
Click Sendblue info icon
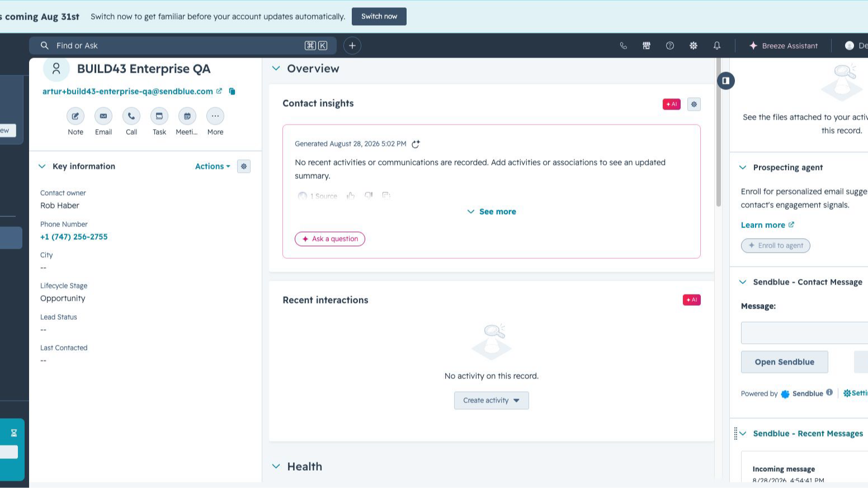(x=829, y=392)
